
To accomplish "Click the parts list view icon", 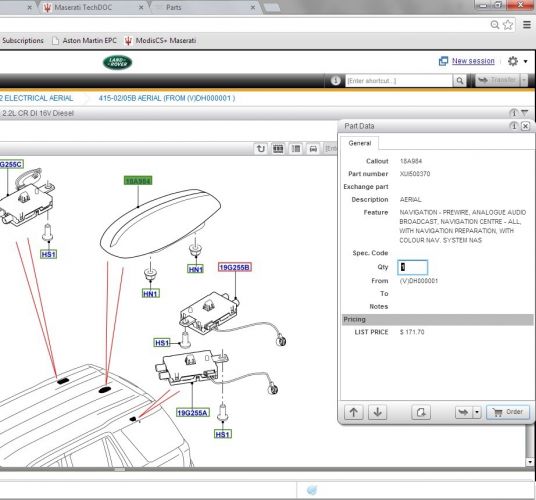I will (296, 149).
